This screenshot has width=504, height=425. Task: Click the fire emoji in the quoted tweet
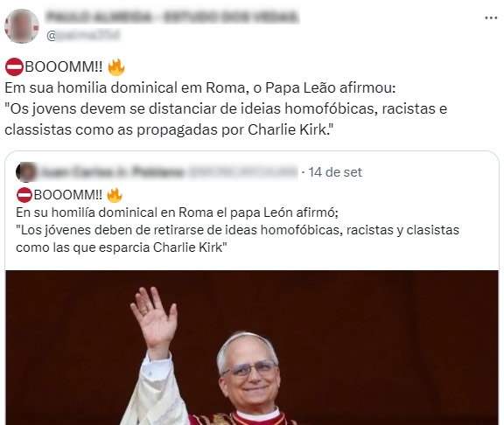[x=115, y=195]
